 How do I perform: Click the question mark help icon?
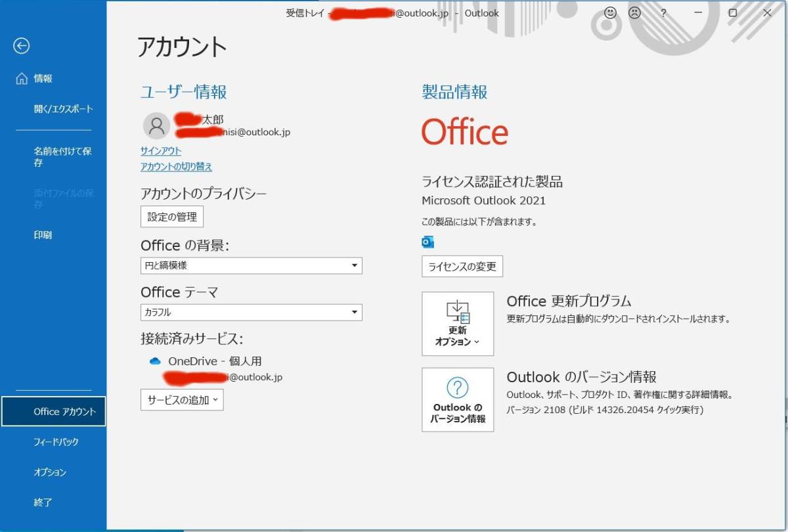(x=663, y=13)
